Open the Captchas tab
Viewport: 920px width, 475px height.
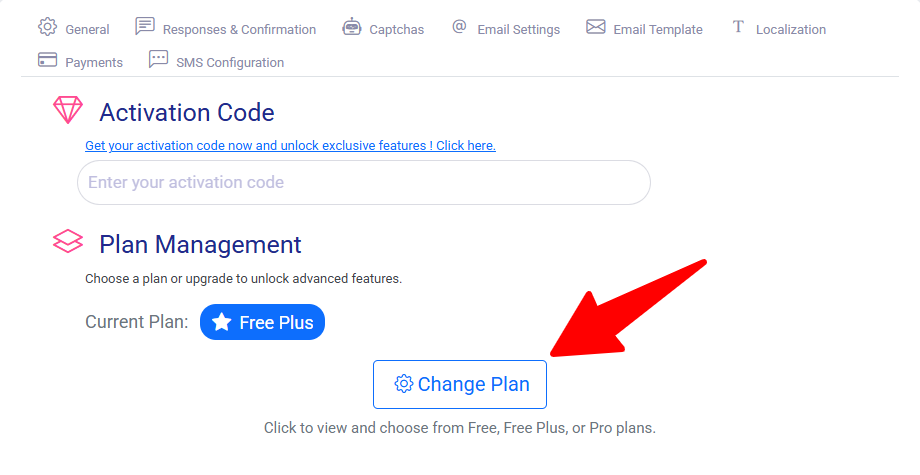point(396,30)
